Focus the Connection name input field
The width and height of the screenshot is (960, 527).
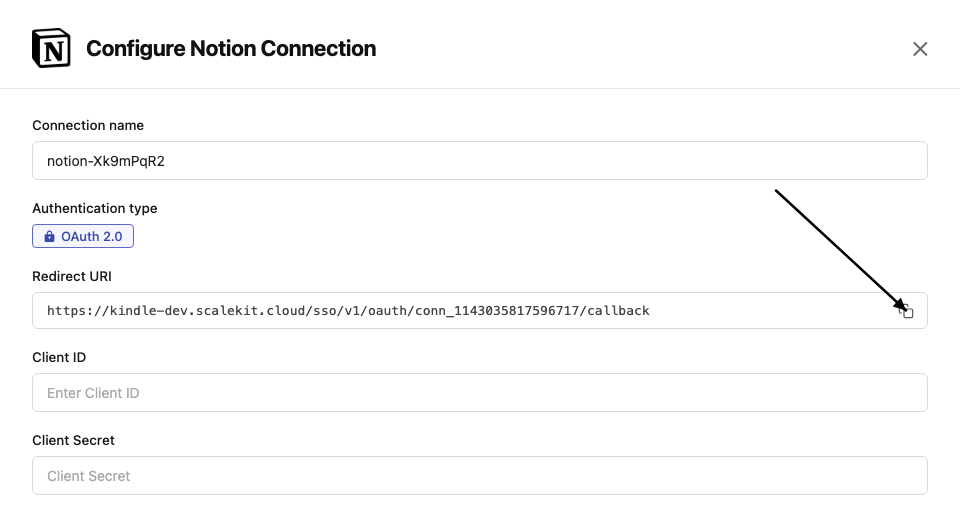tap(480, 161)
